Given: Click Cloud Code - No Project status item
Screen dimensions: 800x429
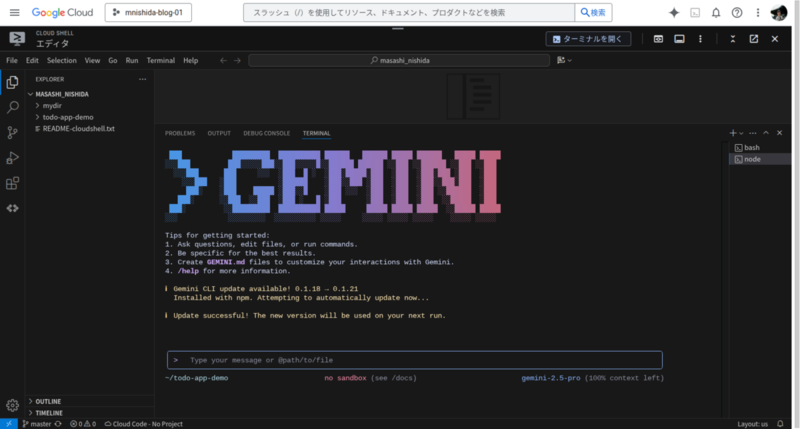Looking at the screenshot, I should point(143,424).
